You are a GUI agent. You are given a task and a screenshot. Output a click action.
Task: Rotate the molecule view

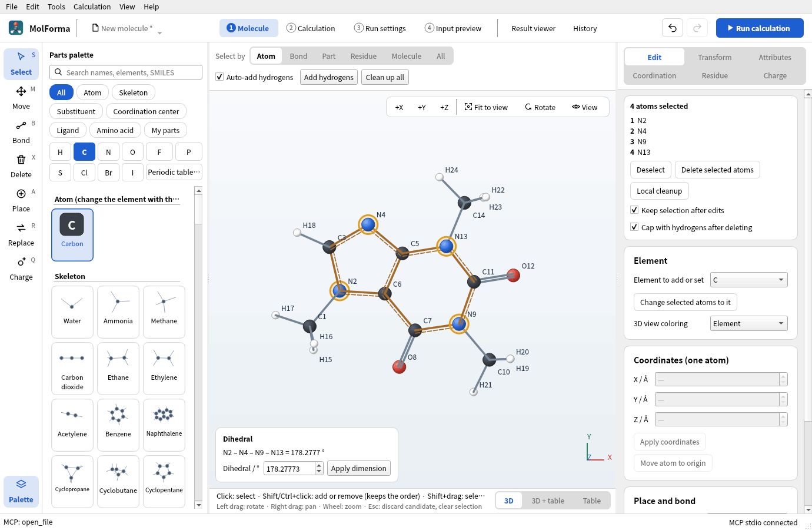(540, 107)
